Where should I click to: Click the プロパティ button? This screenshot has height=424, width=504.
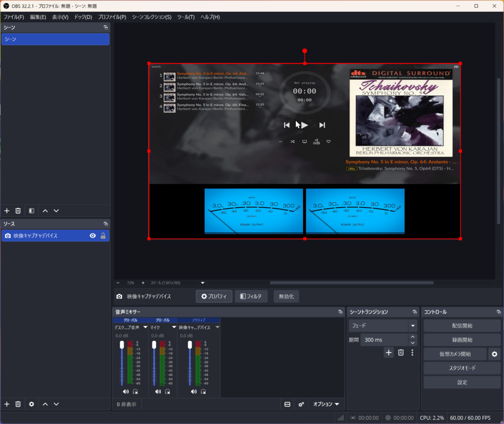(x=214, y=296)
